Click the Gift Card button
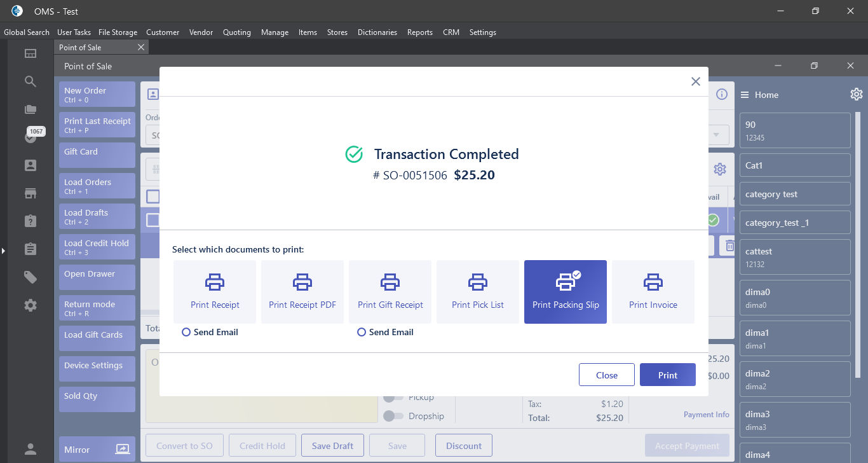868x463 pixels. (x=97, y=155)
